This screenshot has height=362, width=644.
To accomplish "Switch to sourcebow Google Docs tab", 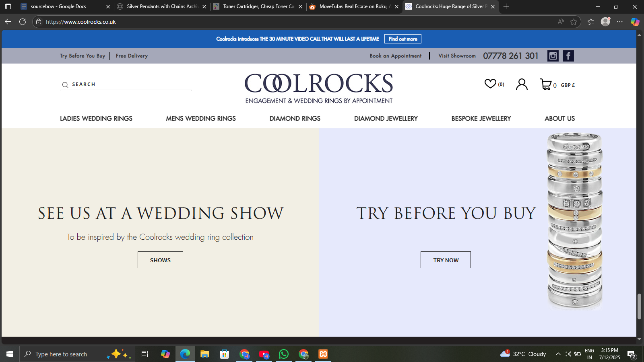I will [64, 6].
